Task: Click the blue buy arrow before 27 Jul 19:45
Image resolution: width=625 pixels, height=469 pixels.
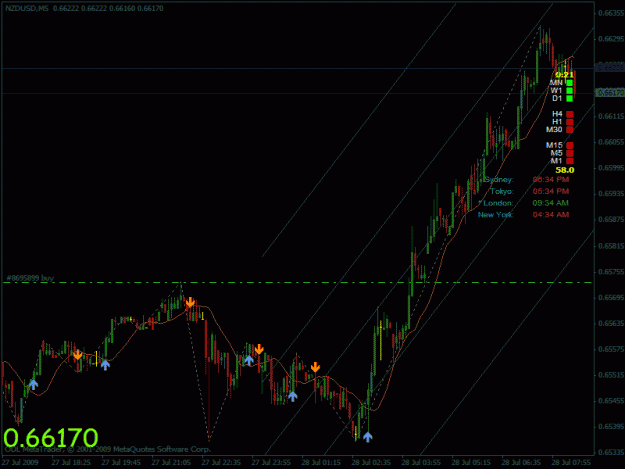Action: (105, 365)
